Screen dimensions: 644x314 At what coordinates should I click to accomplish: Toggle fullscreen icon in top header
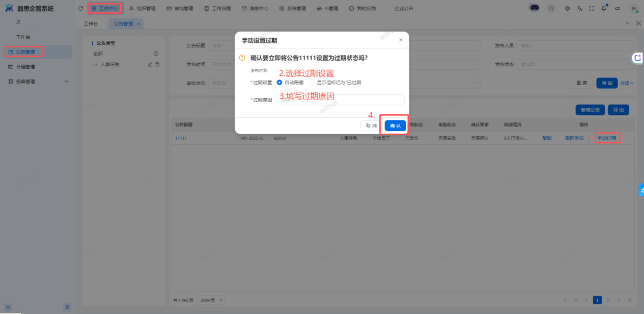click(x=592, y=9)
